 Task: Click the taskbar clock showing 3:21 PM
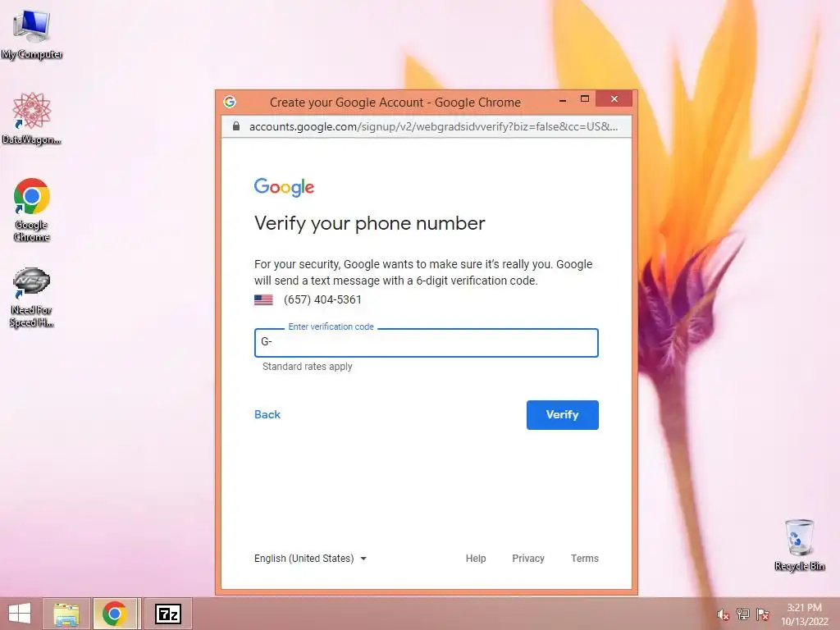[x=804, y=614]
